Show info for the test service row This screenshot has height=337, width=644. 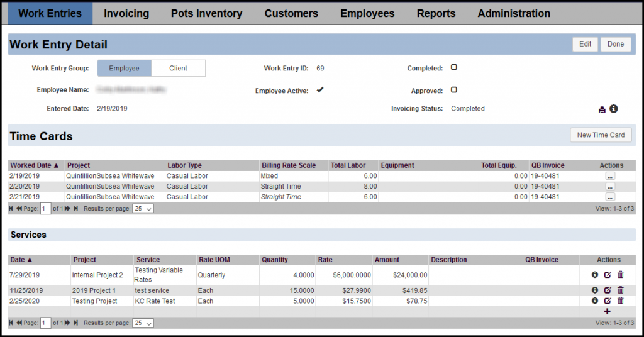coord(595,290)
